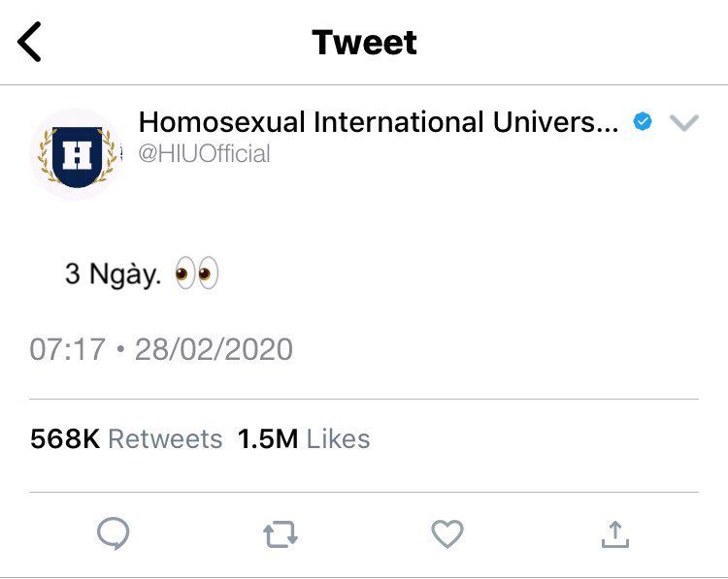Click the @HIUOfficial handle
This screenshot has height=579, width=728.
coord(204,153)
